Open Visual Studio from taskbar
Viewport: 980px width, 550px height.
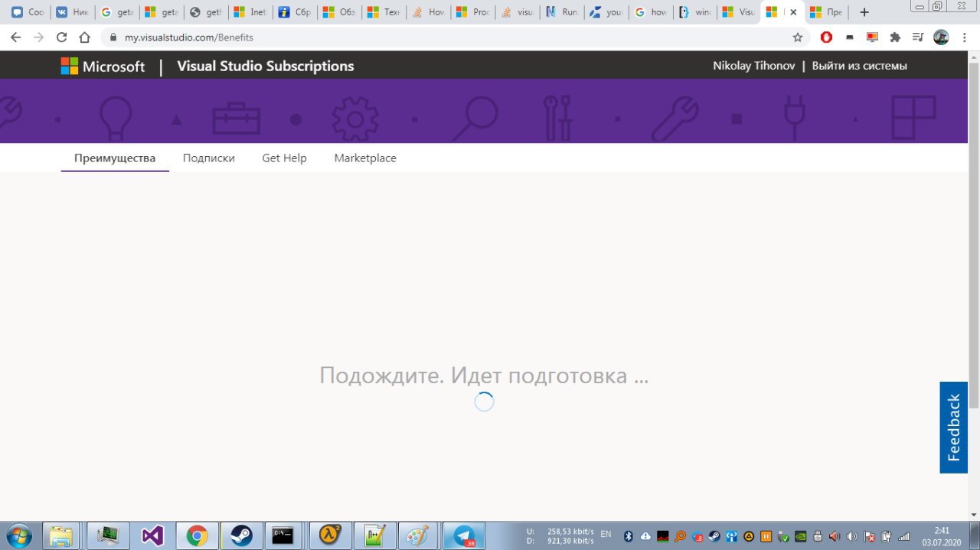(152, 535)
